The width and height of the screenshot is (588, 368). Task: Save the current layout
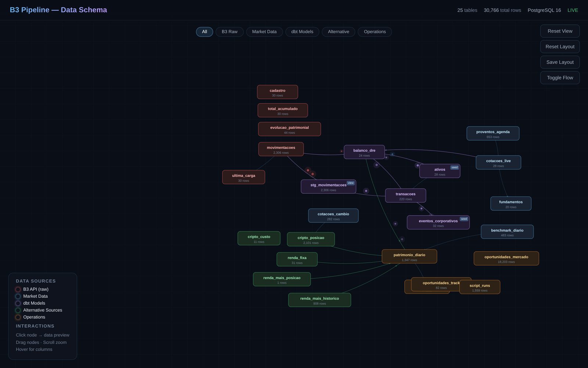(x=560, y=62)
